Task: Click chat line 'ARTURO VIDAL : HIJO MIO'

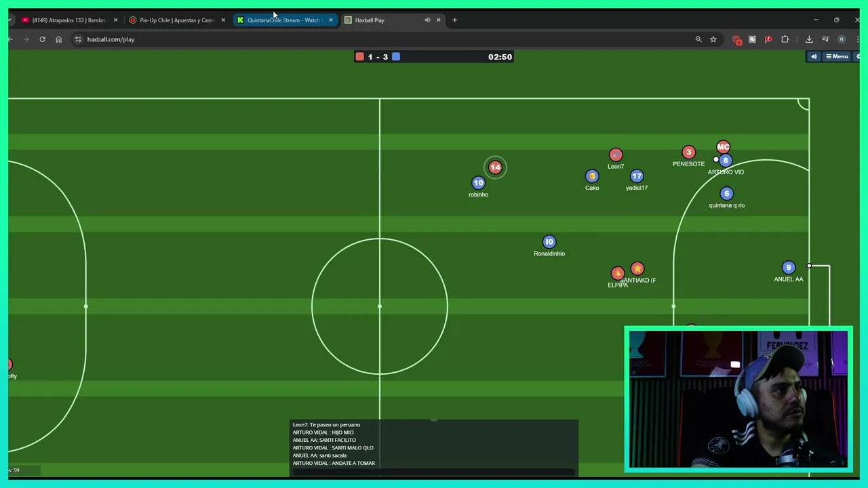Action: point(323,432)
